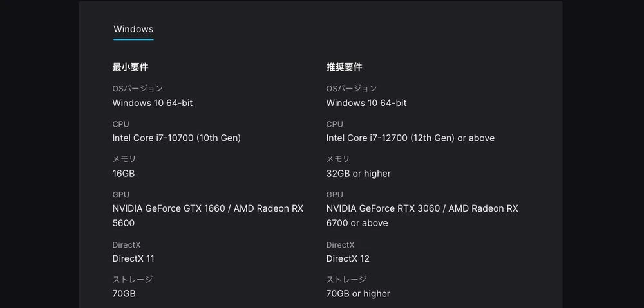The width and height of the screenshot is (644, 308).
Task: Click the Intel Core i7-12700 or above text
Action: [x=410, y=138]
